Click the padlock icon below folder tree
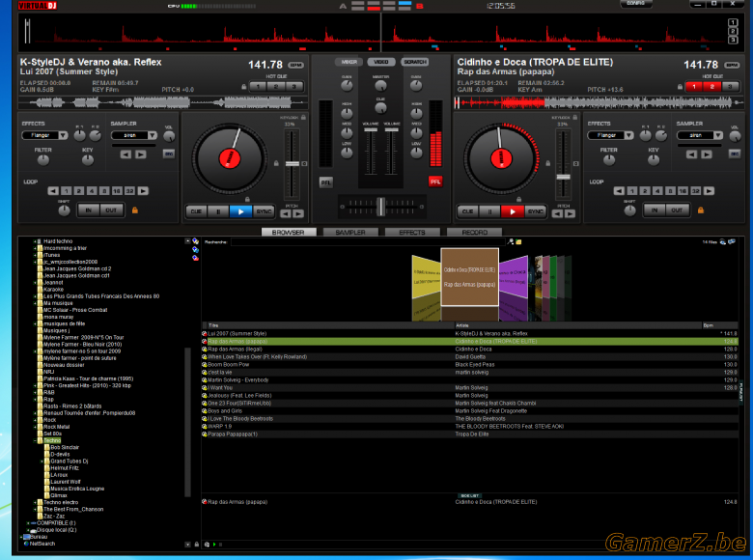This screenshot has height=560, width=753. (196, 545)
